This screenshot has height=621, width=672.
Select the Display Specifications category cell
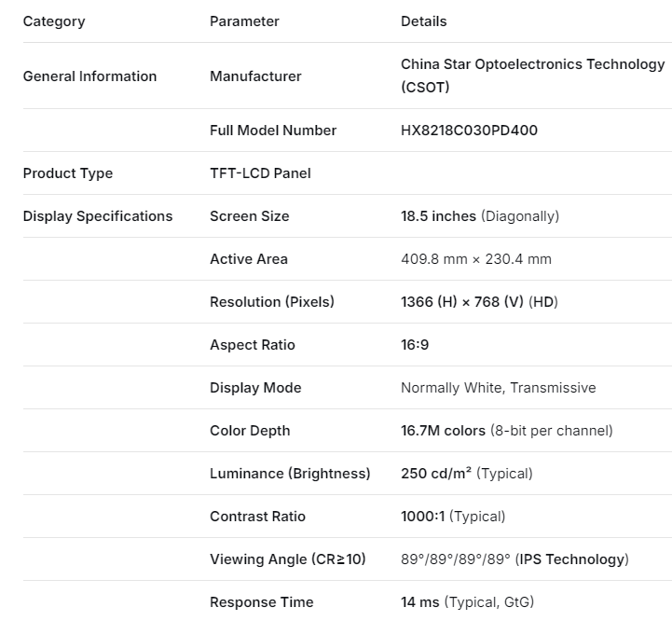coord(98,216)
